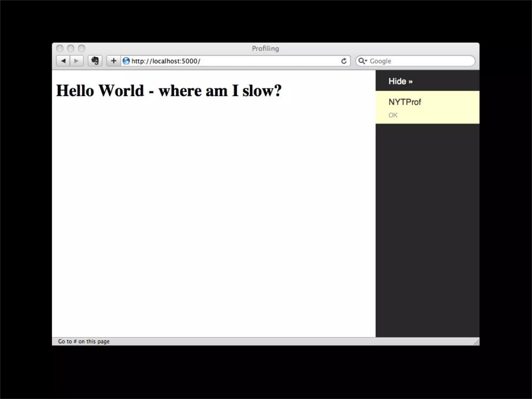Click the browser Back arrow button

(x=63, y=61)
